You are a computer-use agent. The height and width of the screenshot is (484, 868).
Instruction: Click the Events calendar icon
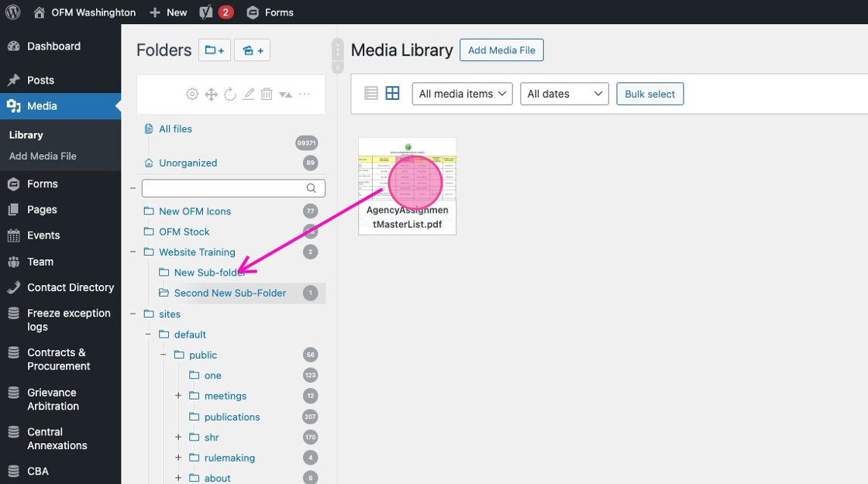pos(14,235)
